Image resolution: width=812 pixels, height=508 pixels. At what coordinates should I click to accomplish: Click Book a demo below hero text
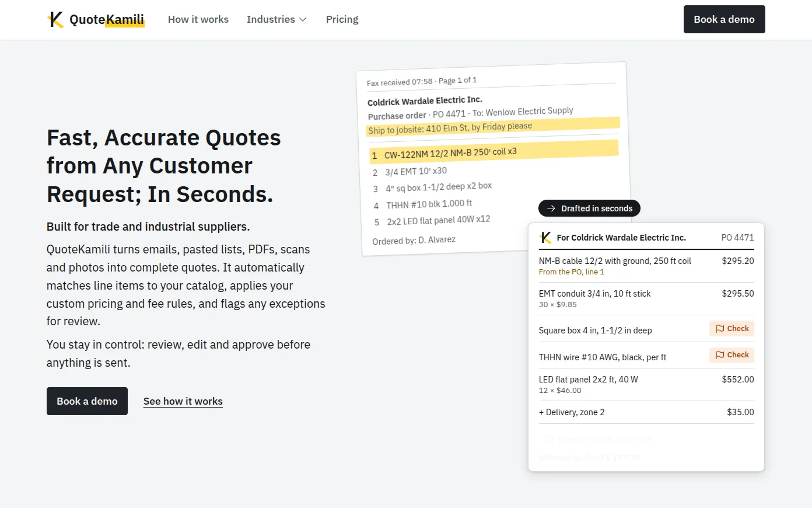coord(87,401)
